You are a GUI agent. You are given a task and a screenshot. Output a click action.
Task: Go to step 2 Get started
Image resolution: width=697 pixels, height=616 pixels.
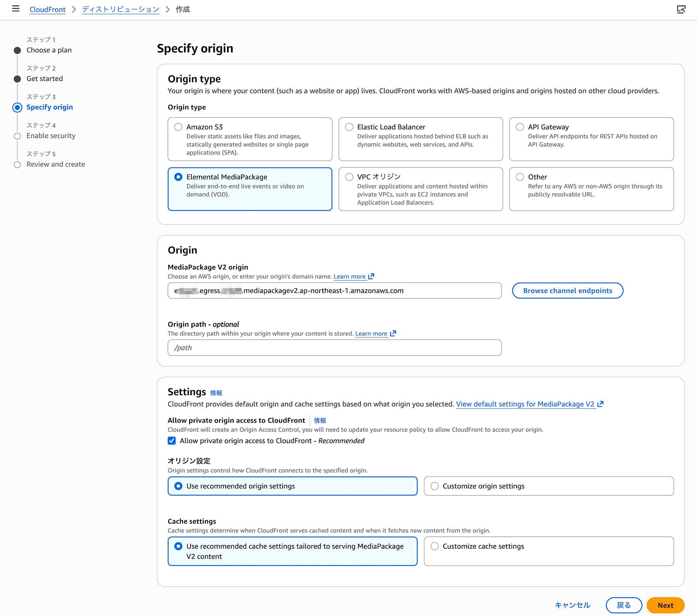45,79
